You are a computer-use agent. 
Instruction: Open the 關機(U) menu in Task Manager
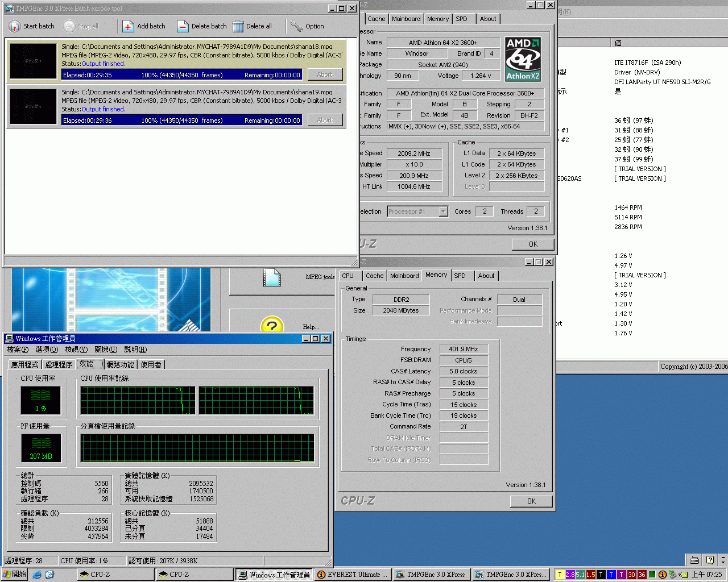point(106,350)
